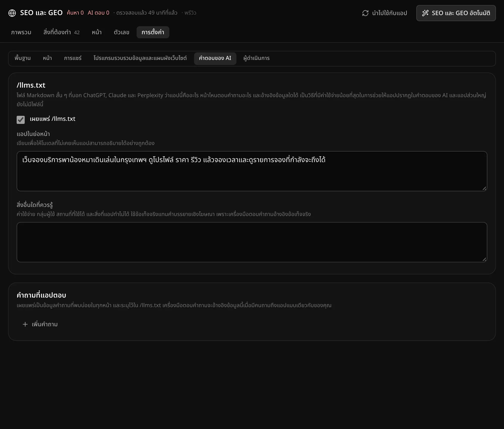Click the resize handle of แอปในย่อหน้า text area
Image resolution: width=504 pixels, height=429 pixels.
484,188
